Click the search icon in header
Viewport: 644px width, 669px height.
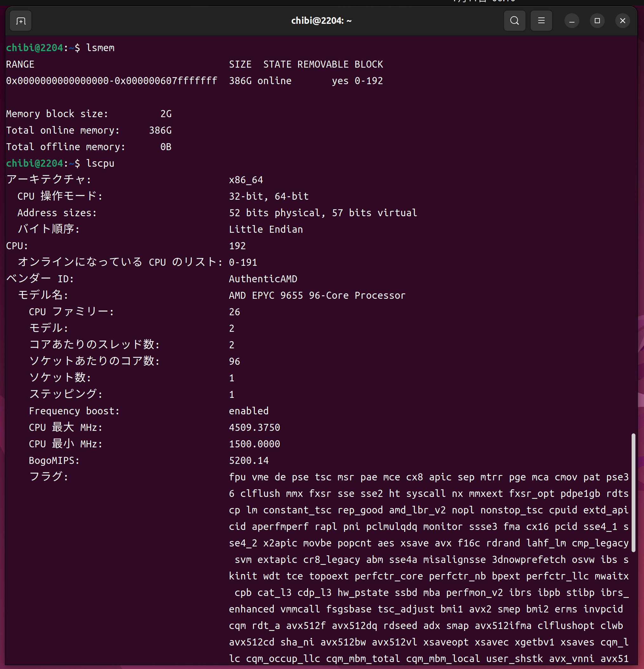[514, 21]
